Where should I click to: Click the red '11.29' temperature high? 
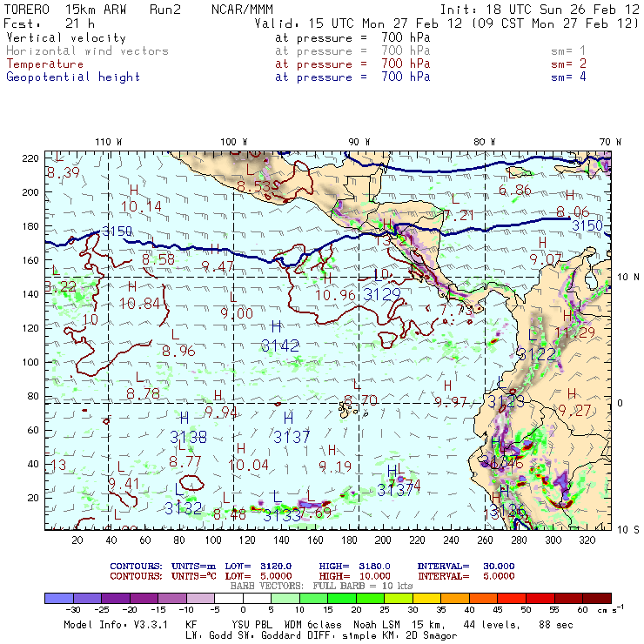(575, 332)
